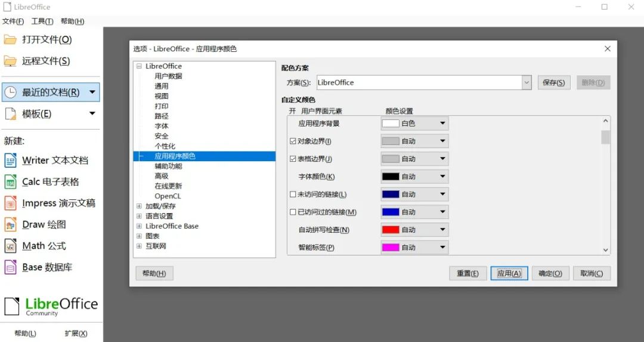Select 在线更新 in the options tree
The image size is (644, 342).
tap(168, 186)
